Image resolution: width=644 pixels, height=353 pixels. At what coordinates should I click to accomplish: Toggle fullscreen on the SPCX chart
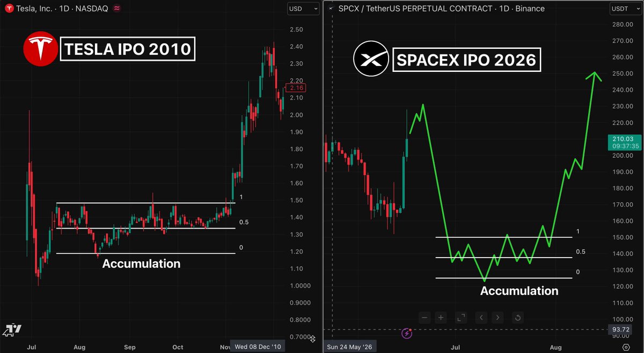(461, 318)
